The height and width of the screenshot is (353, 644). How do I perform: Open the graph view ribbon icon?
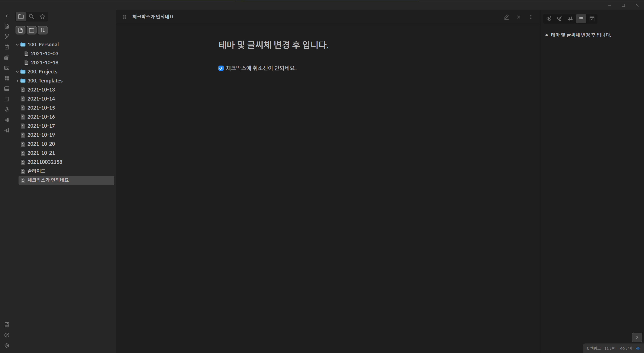point(7,37)
